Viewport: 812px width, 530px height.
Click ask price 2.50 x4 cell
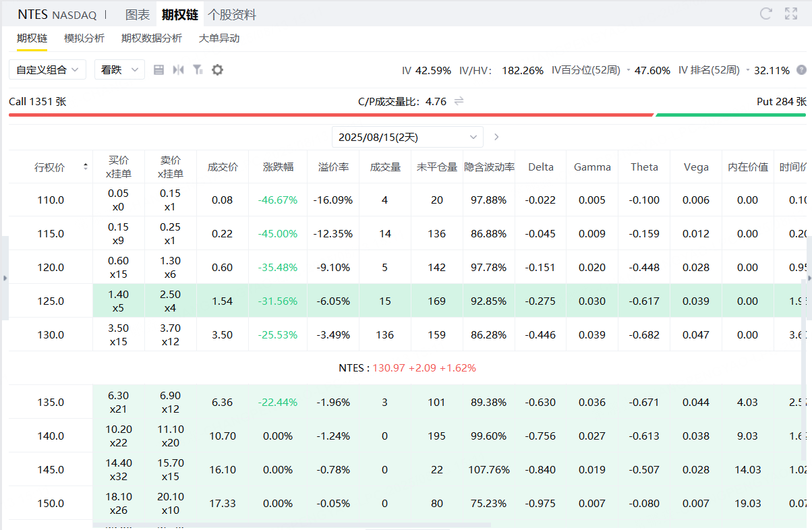click(171, 301)
